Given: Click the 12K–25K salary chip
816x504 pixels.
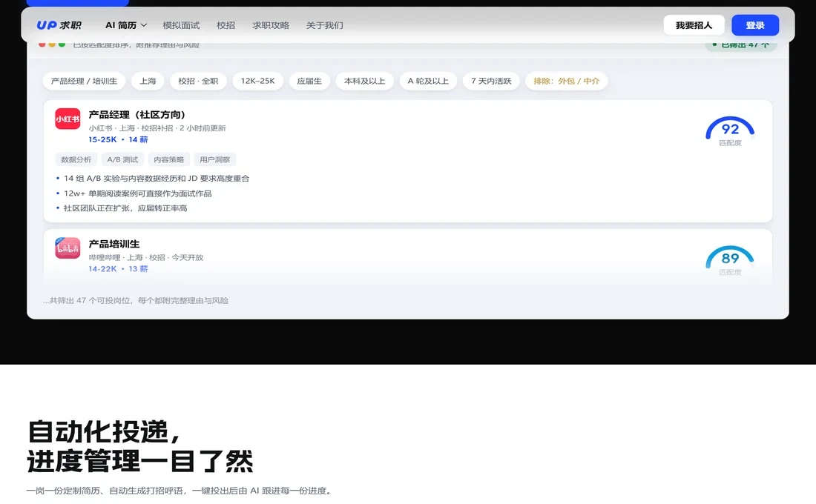Looking at the screenshot, I should [x=257, y=81].
